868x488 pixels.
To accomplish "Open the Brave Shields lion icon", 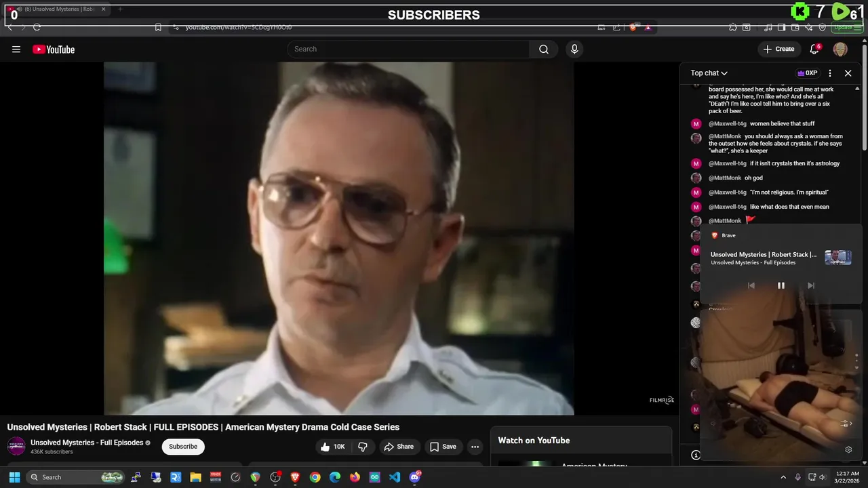I will pyautogui.click(x=633, y=27).
